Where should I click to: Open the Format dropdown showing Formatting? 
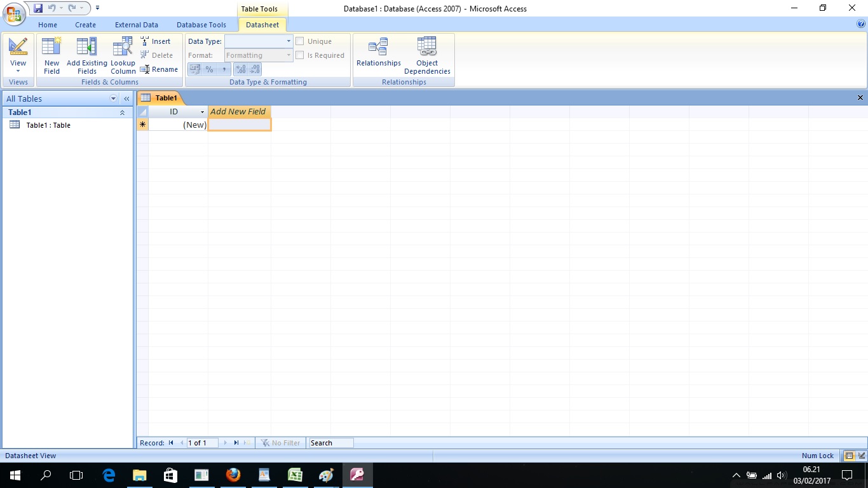[x=259, y=55]
